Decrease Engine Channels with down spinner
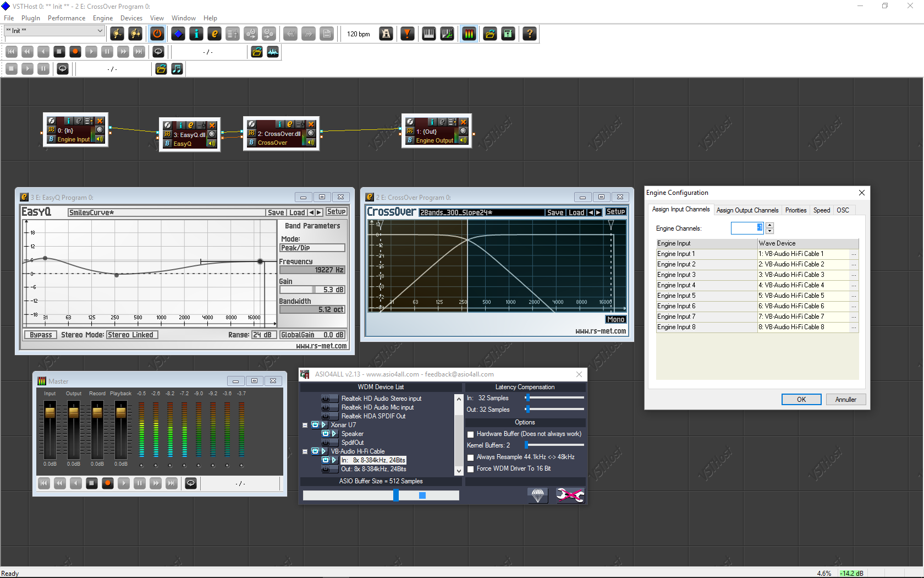Screen dimensions: 924x578 click(x=769, y=231)
